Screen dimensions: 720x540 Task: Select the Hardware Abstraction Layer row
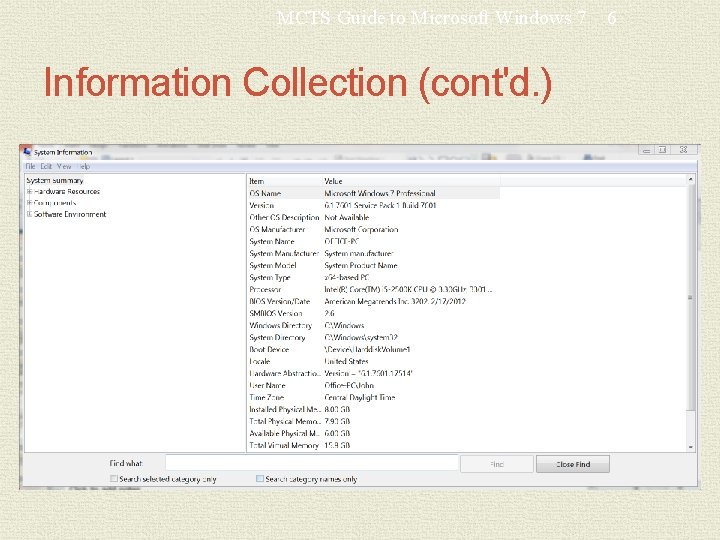tap(373, 373)
